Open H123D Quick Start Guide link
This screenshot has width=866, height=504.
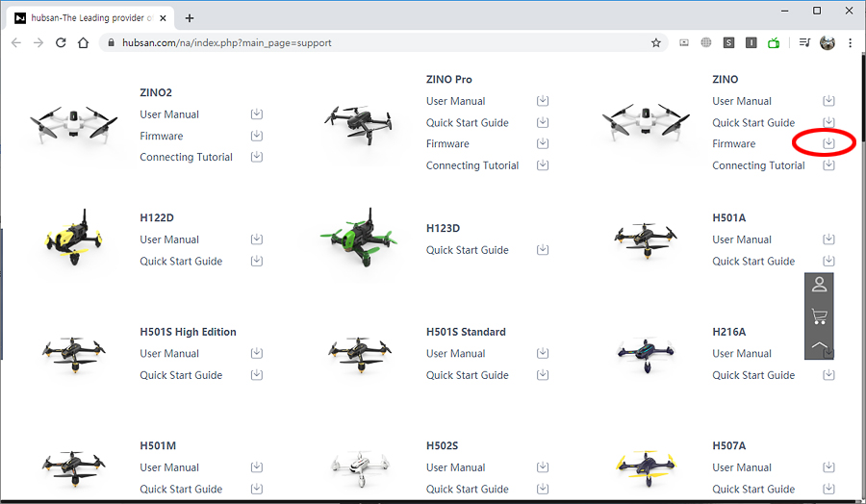[468, 250]
